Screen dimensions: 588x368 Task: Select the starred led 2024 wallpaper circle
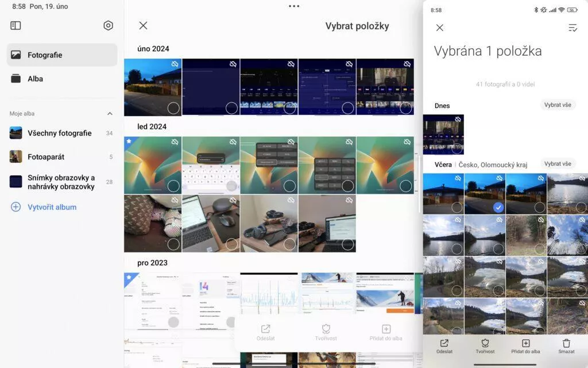click(x=173, y=186)
